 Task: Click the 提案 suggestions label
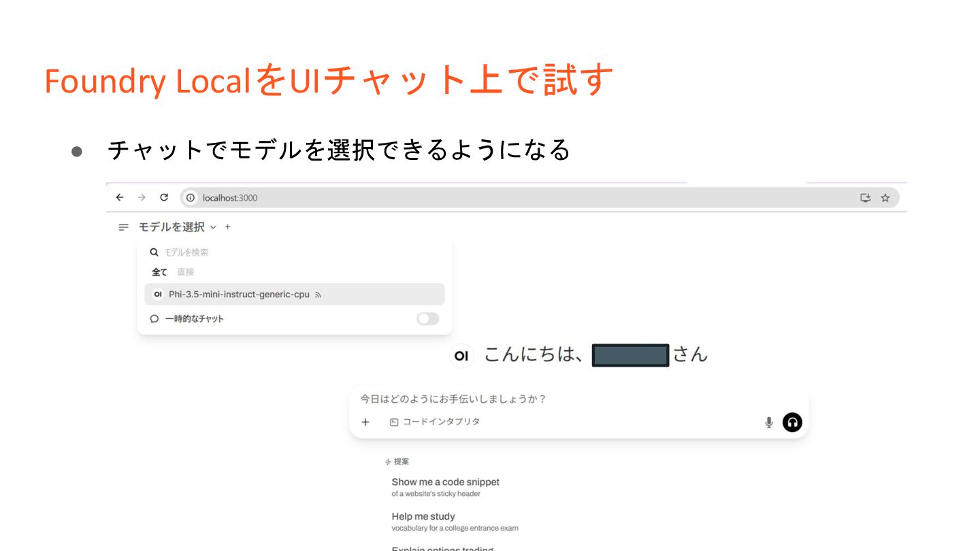pos(397,462)
